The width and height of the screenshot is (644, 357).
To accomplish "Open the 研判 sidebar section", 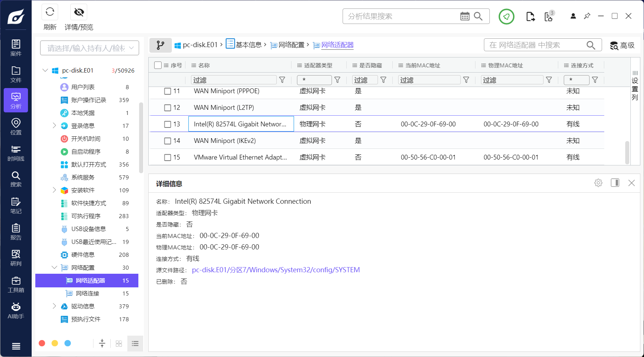I will click(16, 258).
